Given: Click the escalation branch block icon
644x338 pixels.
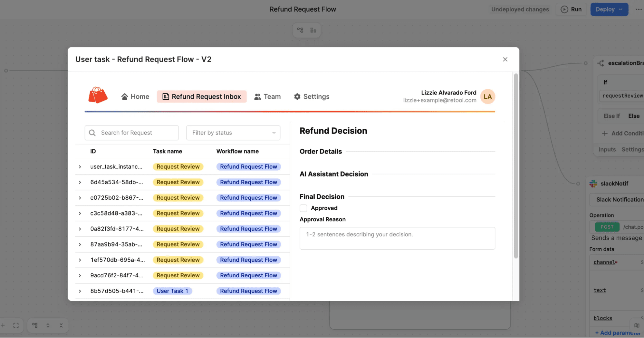Looking at the screenshot, I should [601, 63].
